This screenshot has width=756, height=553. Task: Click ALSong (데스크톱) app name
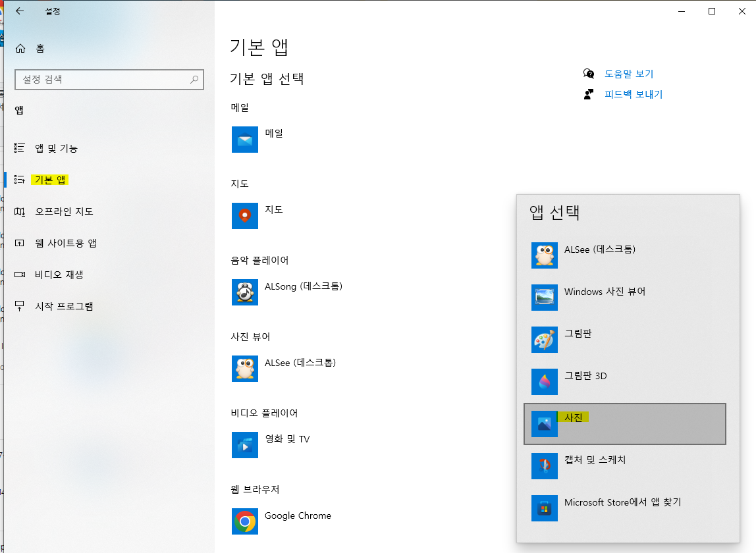304,286
